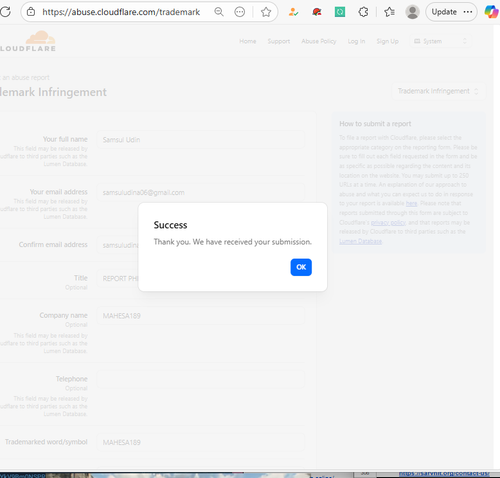Screen dimensions: 500x478
Task: Open the zoom magnifier icon in address bar
Action: click(x=219, y=12)
